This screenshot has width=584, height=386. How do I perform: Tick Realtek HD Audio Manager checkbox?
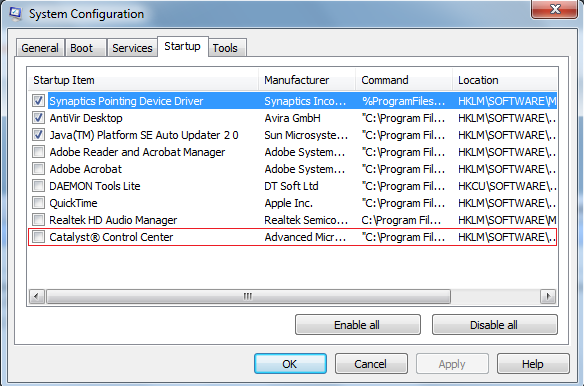(38, 220)
